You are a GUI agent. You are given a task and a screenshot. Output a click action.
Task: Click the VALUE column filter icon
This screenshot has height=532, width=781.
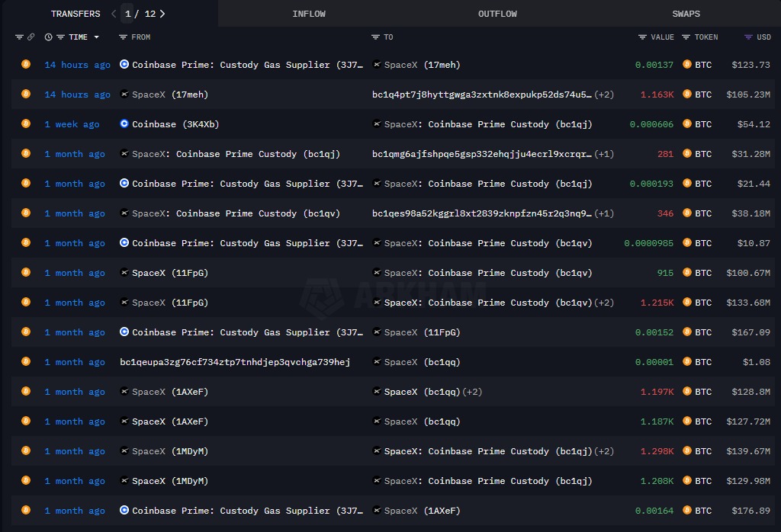pos(641,37)
